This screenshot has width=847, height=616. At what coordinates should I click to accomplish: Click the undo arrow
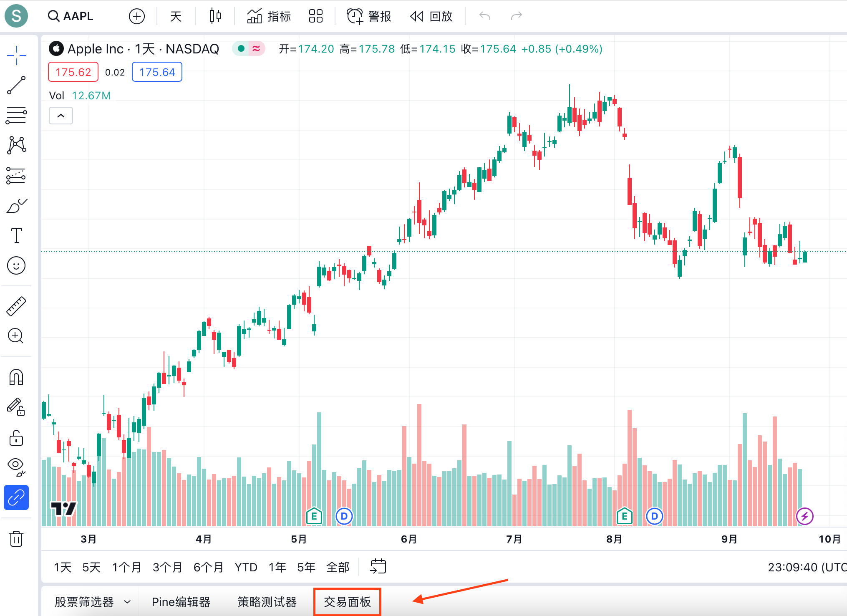485,16
